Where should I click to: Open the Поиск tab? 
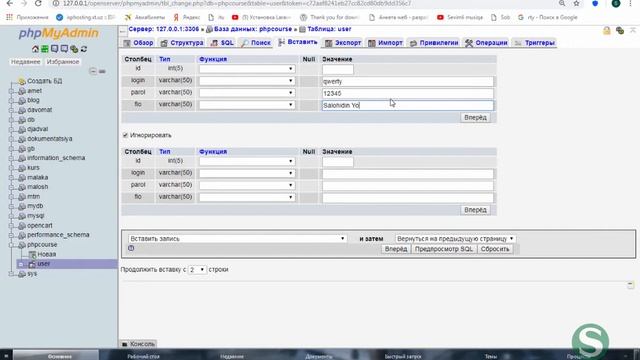point(256,42)
